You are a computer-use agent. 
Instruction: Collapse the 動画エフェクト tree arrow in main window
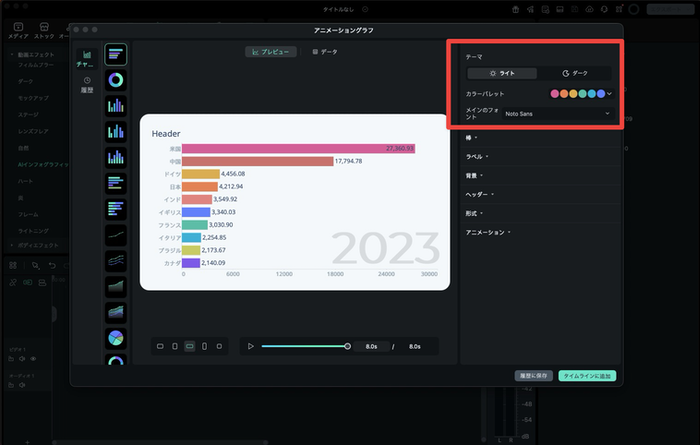click(x=12, y=54)
